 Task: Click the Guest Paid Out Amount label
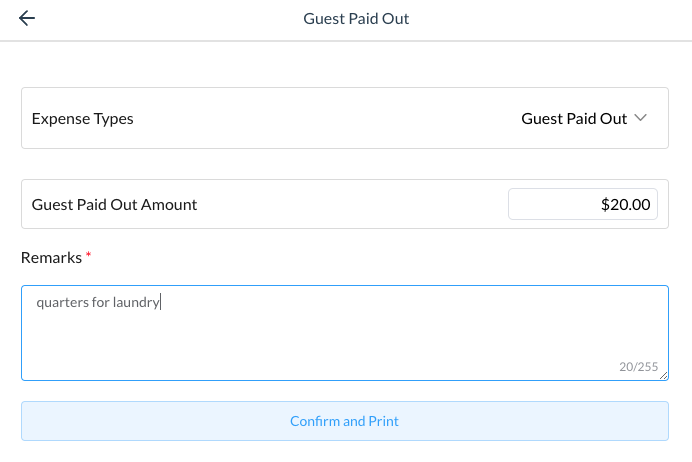pos(114,204)
